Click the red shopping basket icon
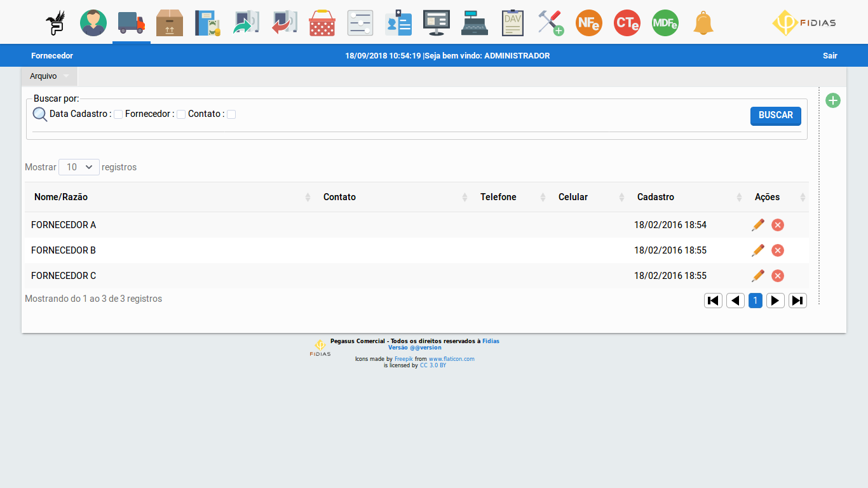 [x=322, y=23]
